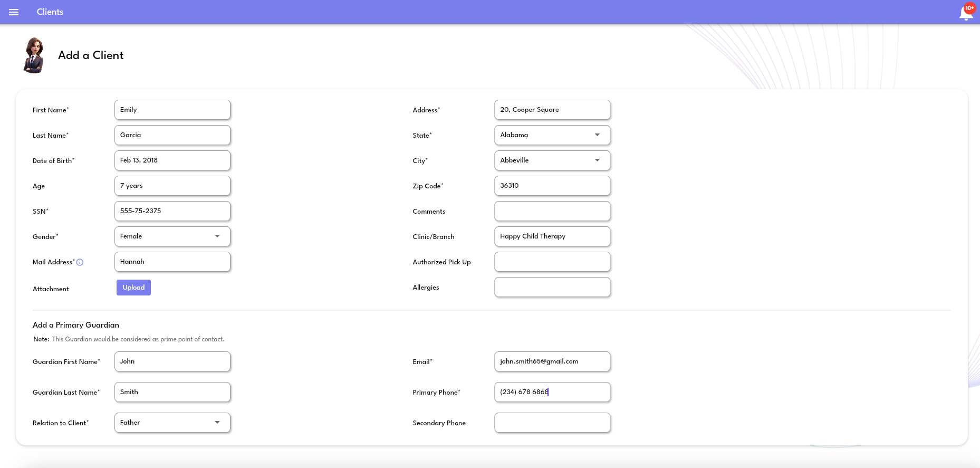
Task: Open the notifications bell
Action: click(x=966, y=13)
